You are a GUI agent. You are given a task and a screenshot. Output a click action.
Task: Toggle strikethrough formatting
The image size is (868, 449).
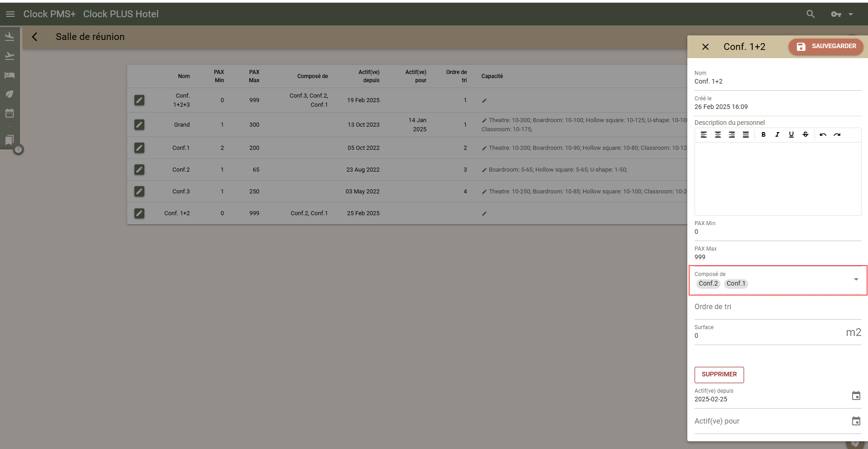pos(805,135)
